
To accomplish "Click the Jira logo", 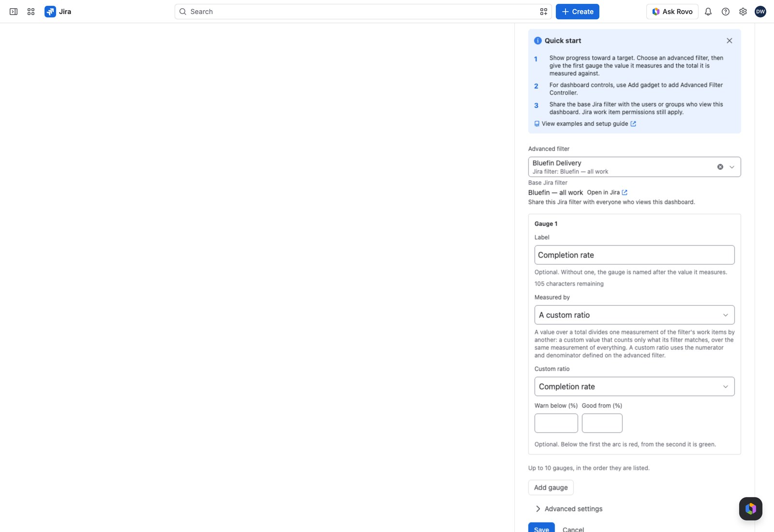I will tap(58, 12).
